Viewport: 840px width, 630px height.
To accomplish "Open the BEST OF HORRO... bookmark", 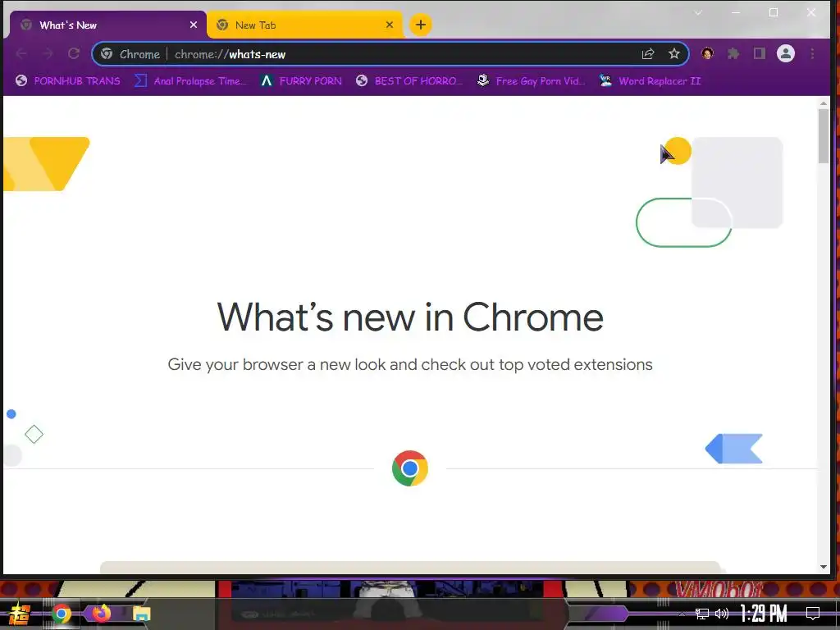I will [x=409, y=81].
